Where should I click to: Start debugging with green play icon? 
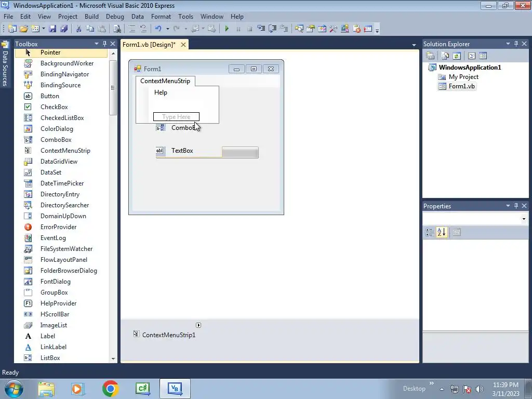click(227, 29)
